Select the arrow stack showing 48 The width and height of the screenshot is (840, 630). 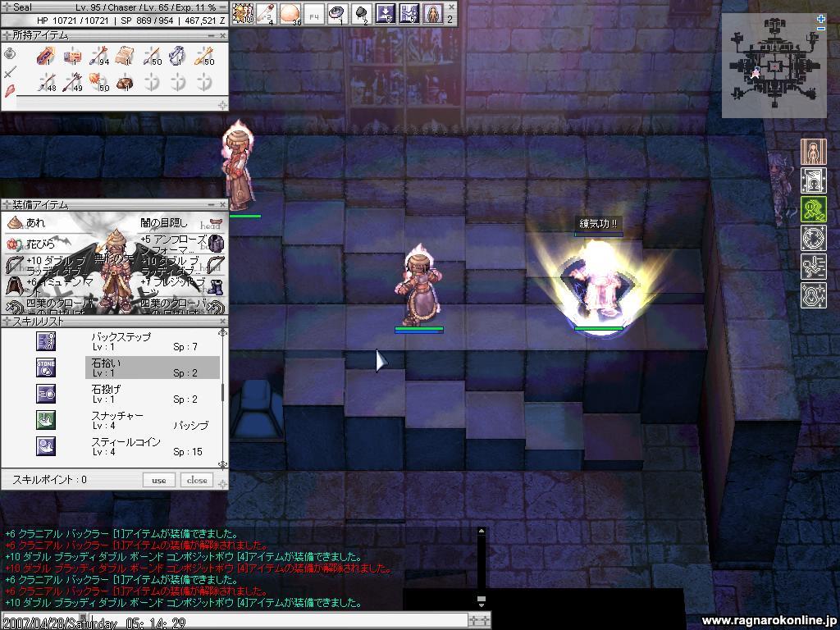[x=47, y=82]
